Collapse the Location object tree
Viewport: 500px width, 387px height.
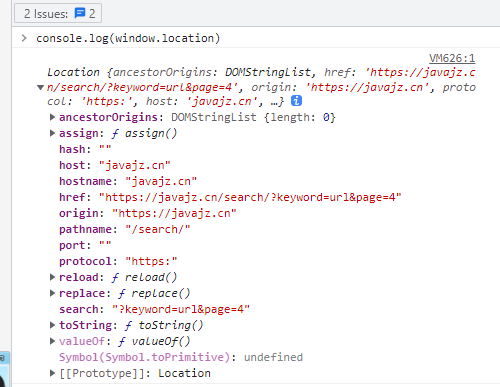(x=40, y=88)
